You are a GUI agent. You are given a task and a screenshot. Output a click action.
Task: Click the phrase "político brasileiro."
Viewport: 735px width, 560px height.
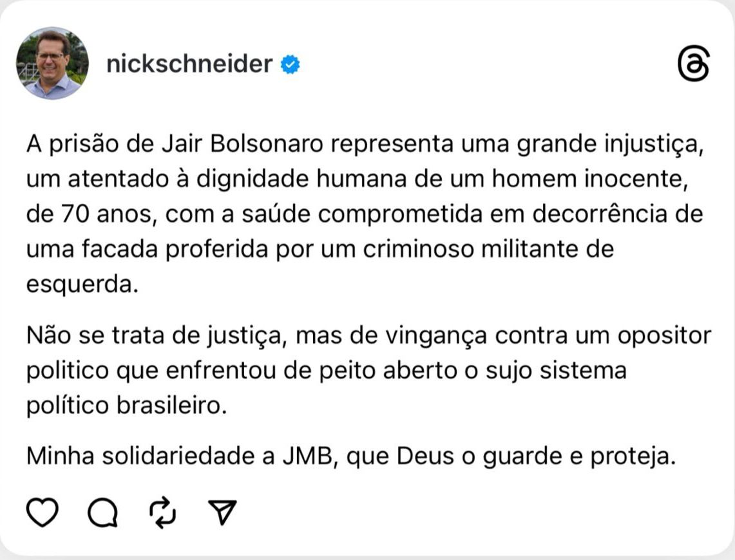pos(127,406)
